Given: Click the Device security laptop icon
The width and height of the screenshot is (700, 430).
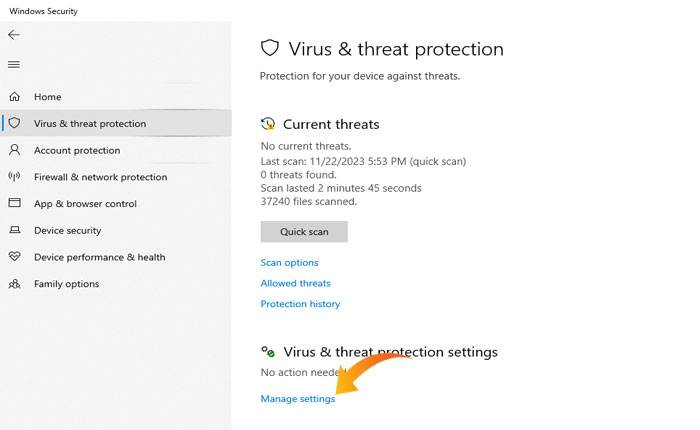Looking at the screenshot, I should [15, 230].
